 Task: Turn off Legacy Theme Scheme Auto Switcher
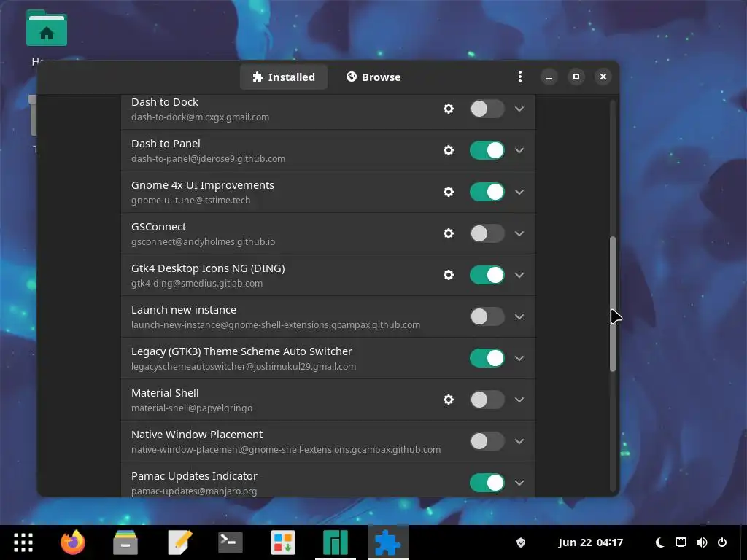(487, 358)
